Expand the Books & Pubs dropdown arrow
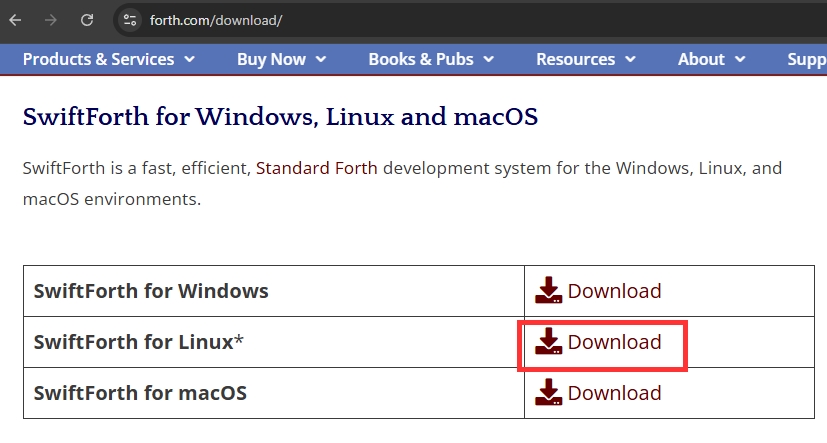The height and width of the screenshot is (443, 827). point(489,60)
